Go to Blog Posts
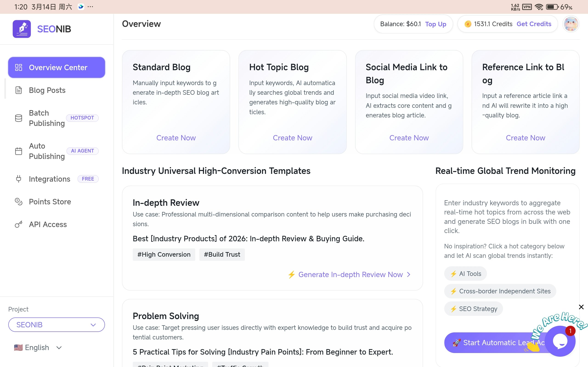The image size is (588, 367). click(47, 90)
